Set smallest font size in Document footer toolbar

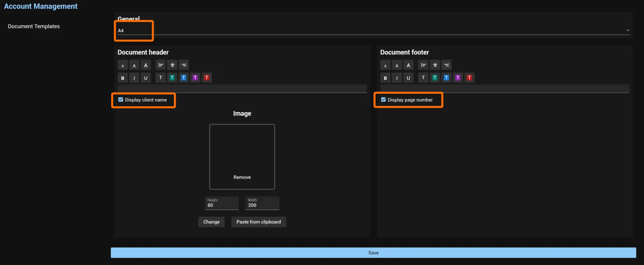click(x=385, y=65)
